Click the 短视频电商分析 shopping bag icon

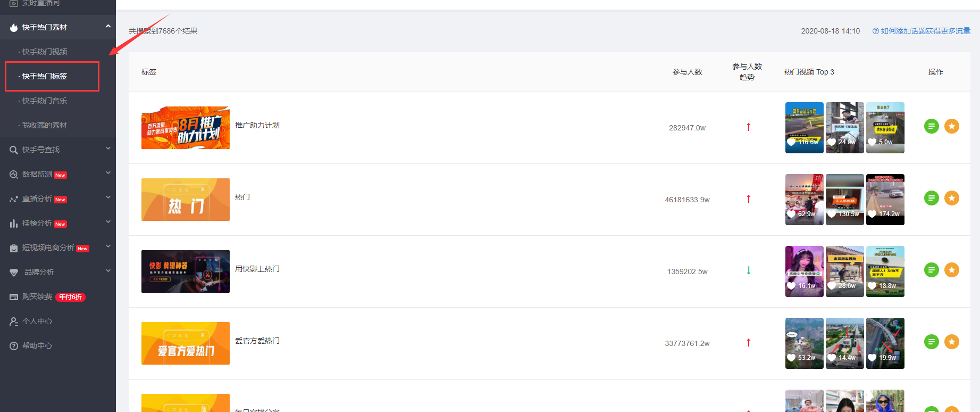tap(14, 248)
